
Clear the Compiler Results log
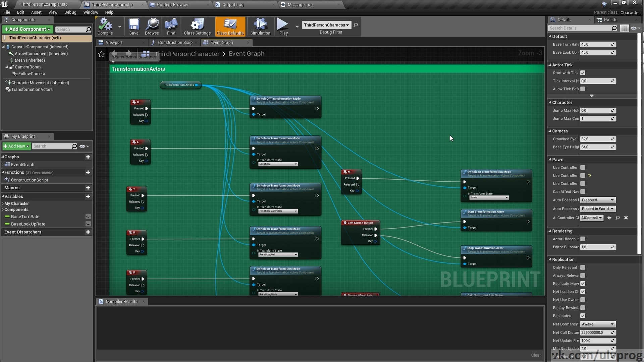coord(536,355)
